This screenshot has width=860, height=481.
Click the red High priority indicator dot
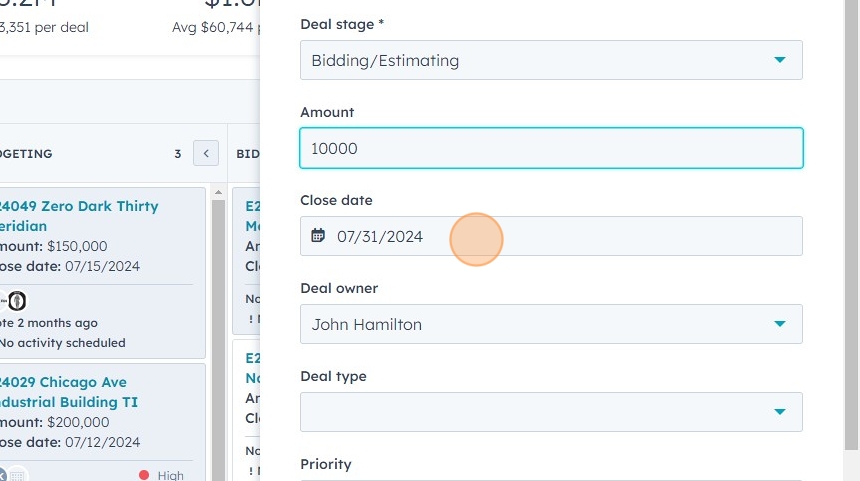[144, 475]
